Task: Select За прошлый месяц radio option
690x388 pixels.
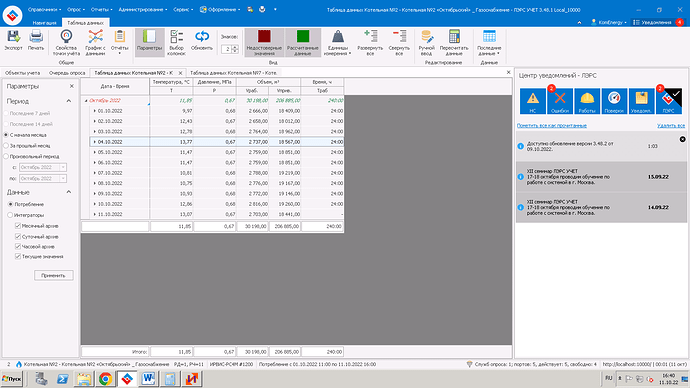Action: tap(6, 146)
